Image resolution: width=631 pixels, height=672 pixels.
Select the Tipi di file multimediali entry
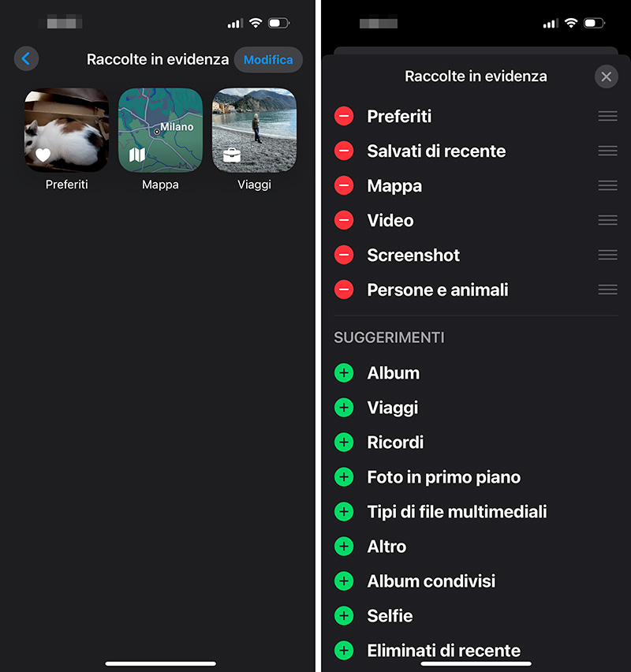point(457,512)
